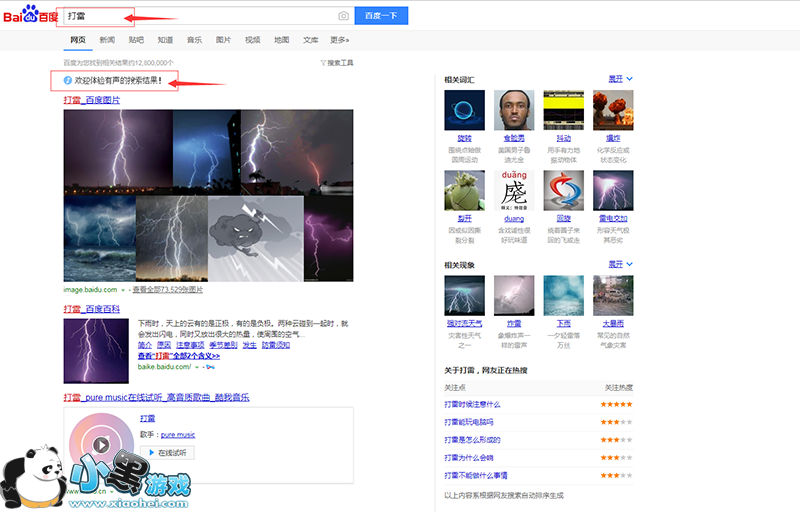800x512 pixels.
Task: Click the blue music note icon
Action: 67,80
